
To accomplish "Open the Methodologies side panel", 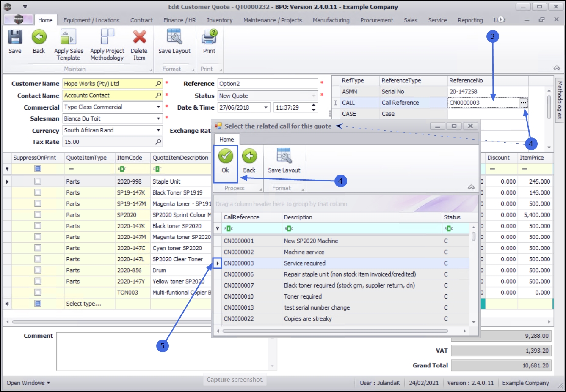I will tap(560, 100).
